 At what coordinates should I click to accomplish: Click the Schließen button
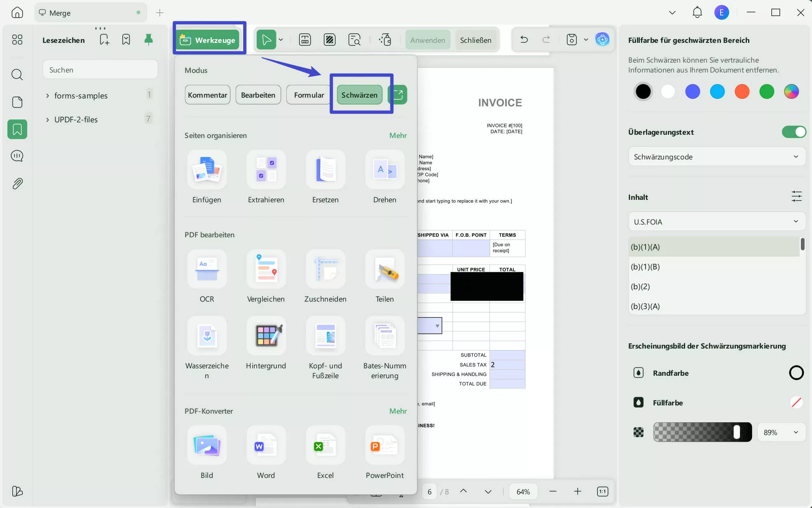[475, 40]
